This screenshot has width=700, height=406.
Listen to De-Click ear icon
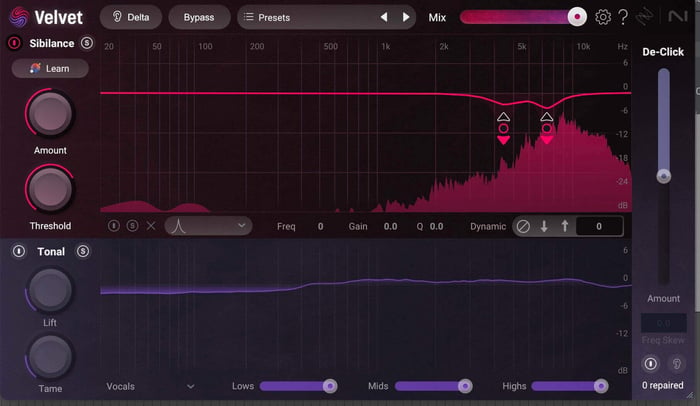(x=677, y=364)
